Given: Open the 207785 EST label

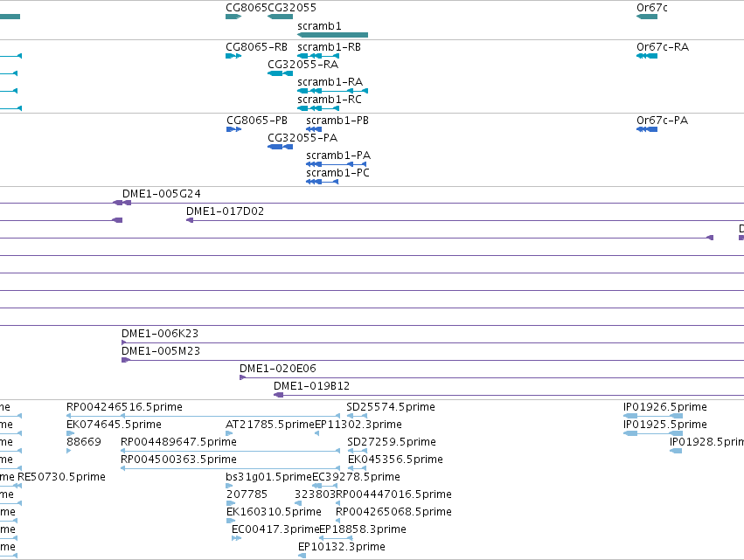Looking at the screenshot, I should point(247,494).
